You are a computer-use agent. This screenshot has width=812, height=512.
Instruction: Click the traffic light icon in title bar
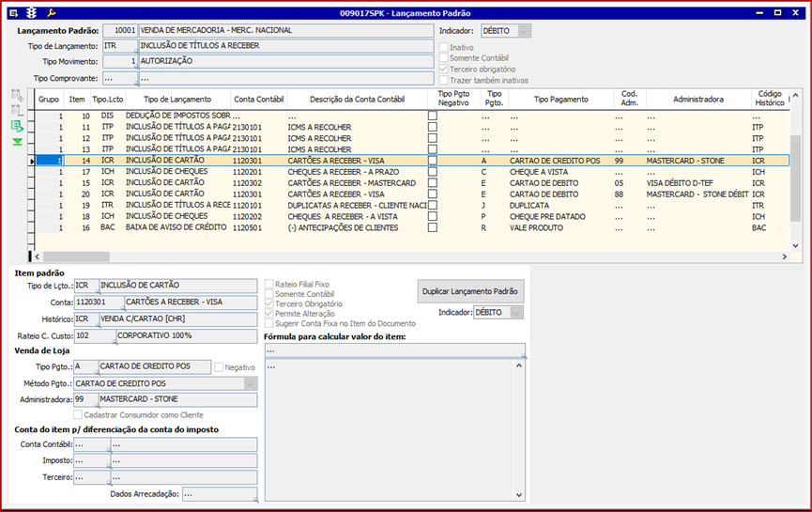click(x=31, y=13)
